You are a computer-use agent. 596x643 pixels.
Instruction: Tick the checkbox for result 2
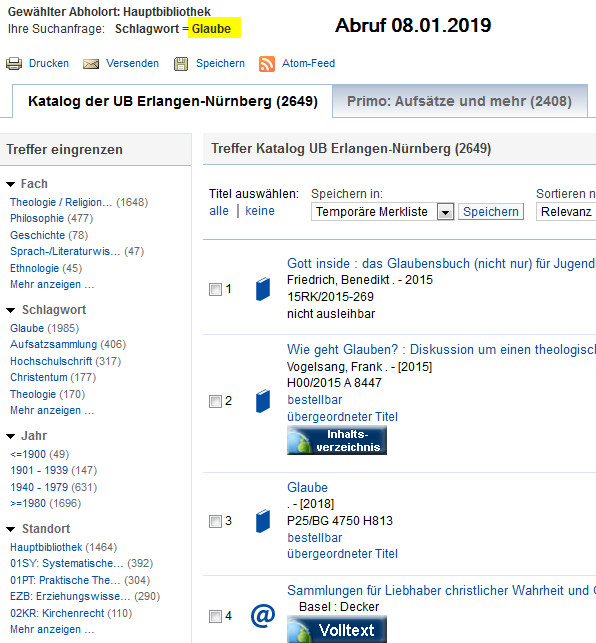point(215,401)
